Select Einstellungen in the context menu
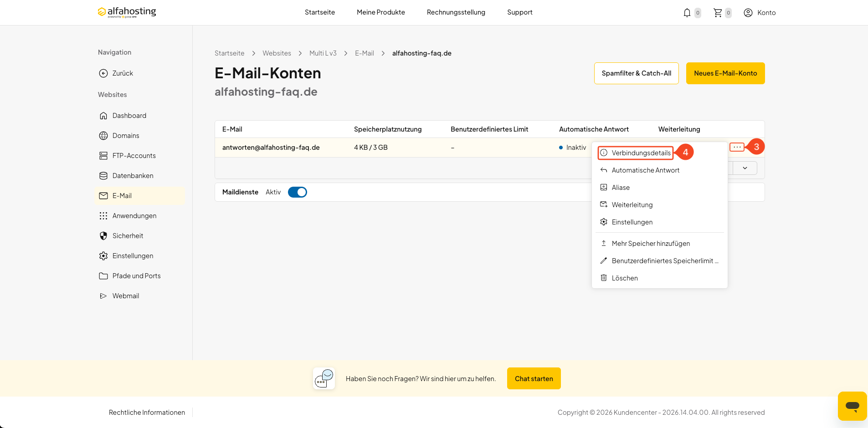Image resolution: width=868 pixels, height=428 pixels. [x=659, y=222]
